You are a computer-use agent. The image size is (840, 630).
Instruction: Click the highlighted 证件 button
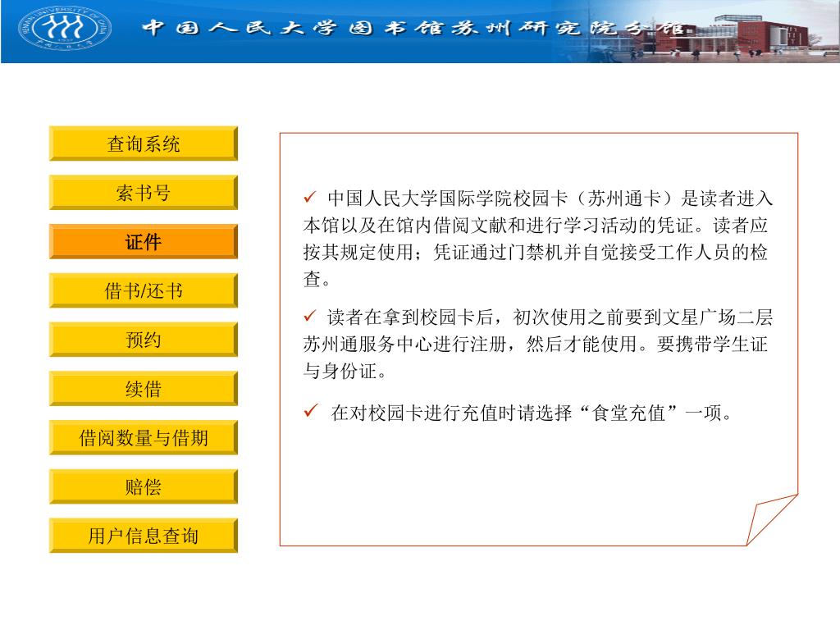coord(143,242)
